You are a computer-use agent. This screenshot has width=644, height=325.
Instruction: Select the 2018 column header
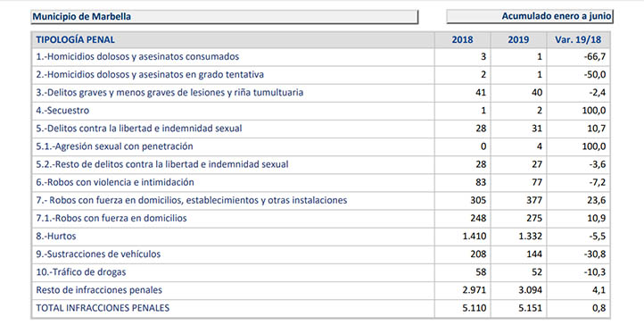pos(462,40)
